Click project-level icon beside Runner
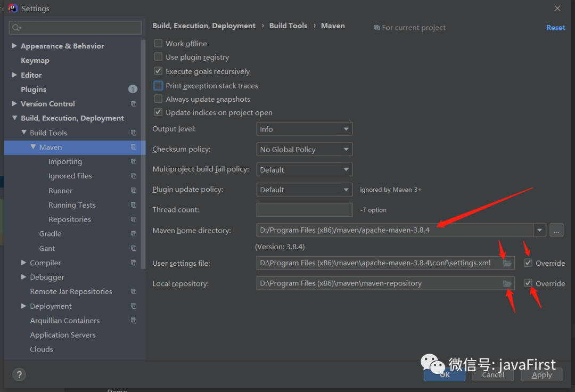 (x=134, y=191)
